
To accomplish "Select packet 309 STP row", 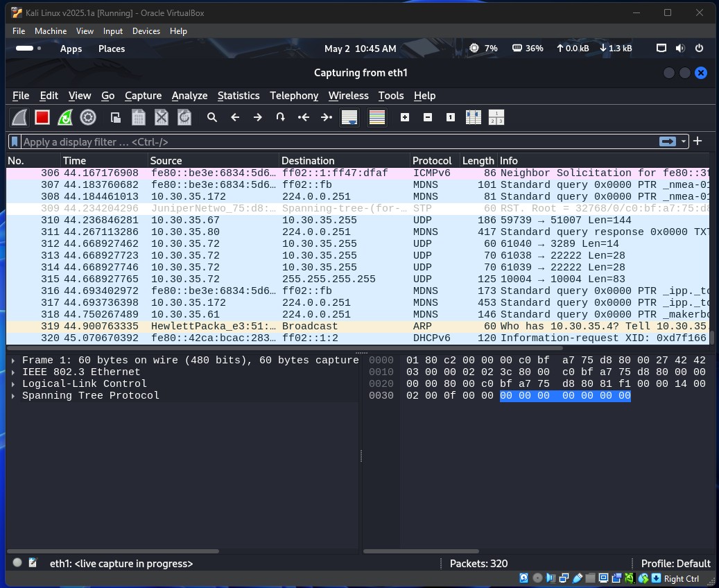I will point(358,208).
